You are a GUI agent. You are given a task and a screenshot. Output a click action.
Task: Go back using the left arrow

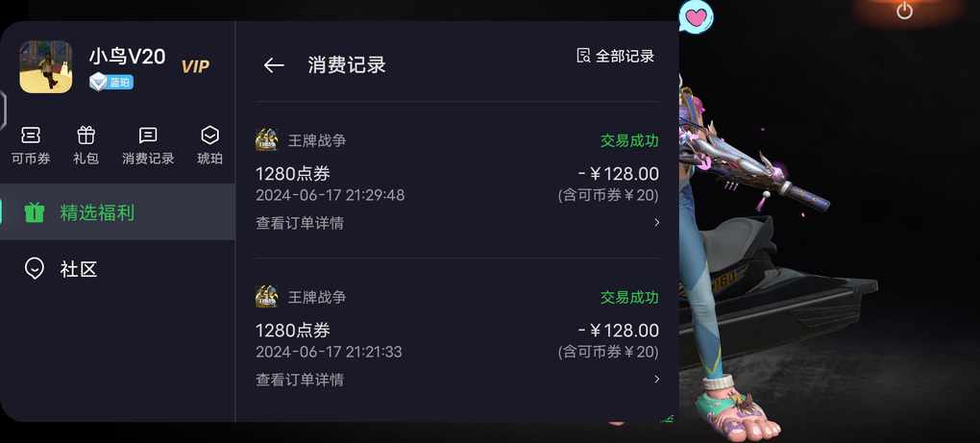pyautogui.click(x=274, y=65)
